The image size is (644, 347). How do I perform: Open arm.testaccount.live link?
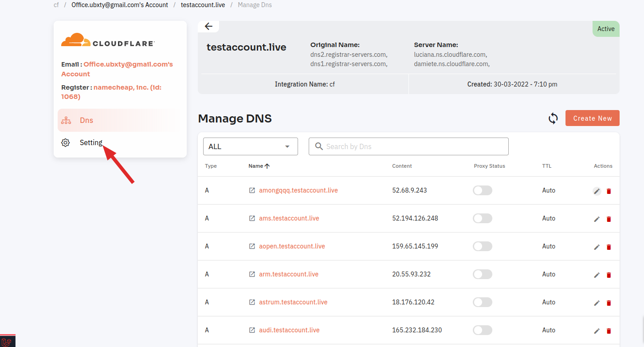click(289, 274)
